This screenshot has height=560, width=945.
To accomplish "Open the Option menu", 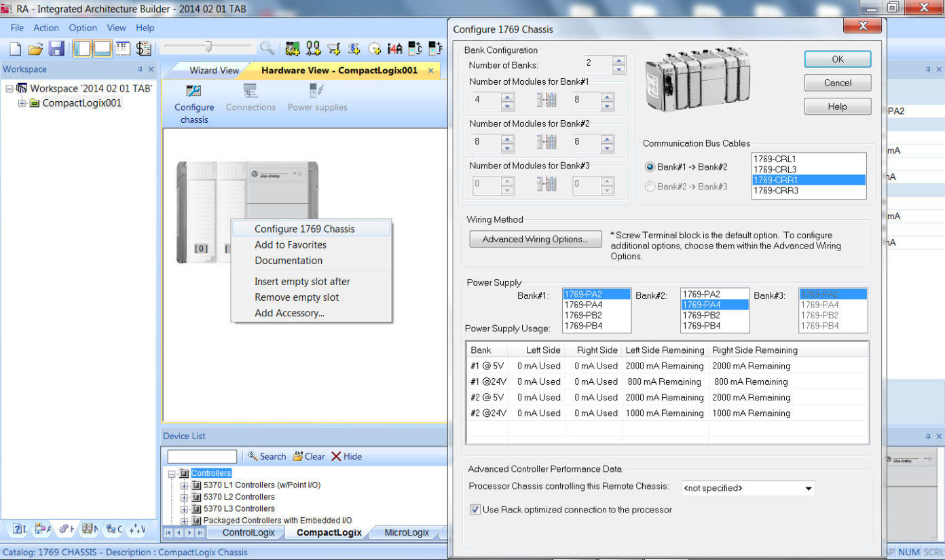I will (82, 28).
